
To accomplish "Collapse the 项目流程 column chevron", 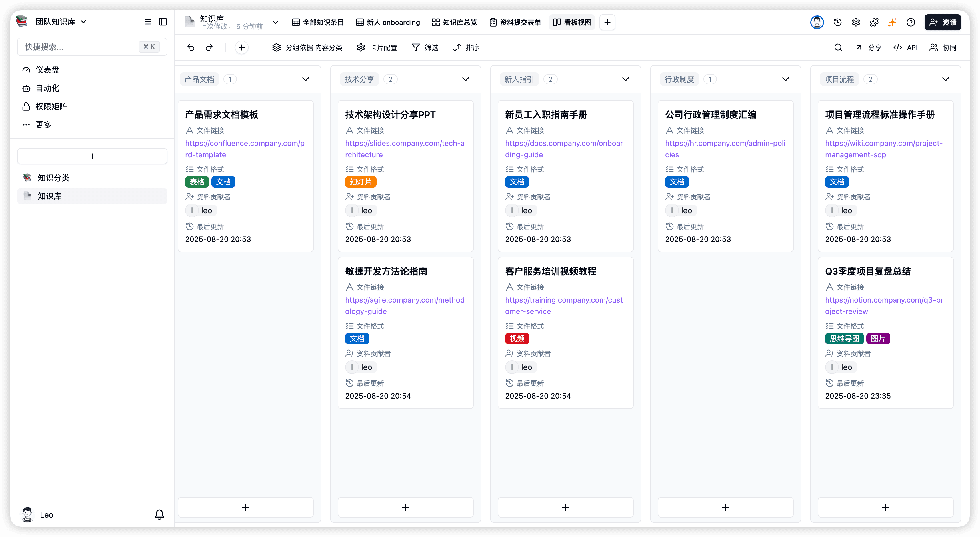I will point(945,79).
